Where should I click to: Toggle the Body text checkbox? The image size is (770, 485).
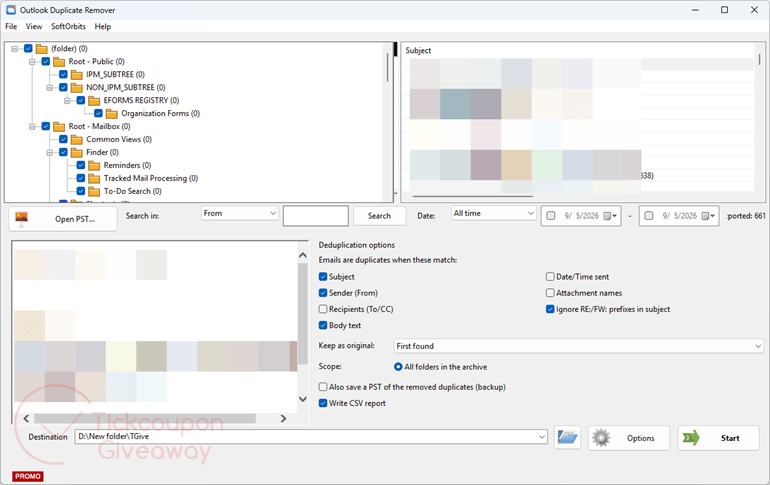[323, 325]
